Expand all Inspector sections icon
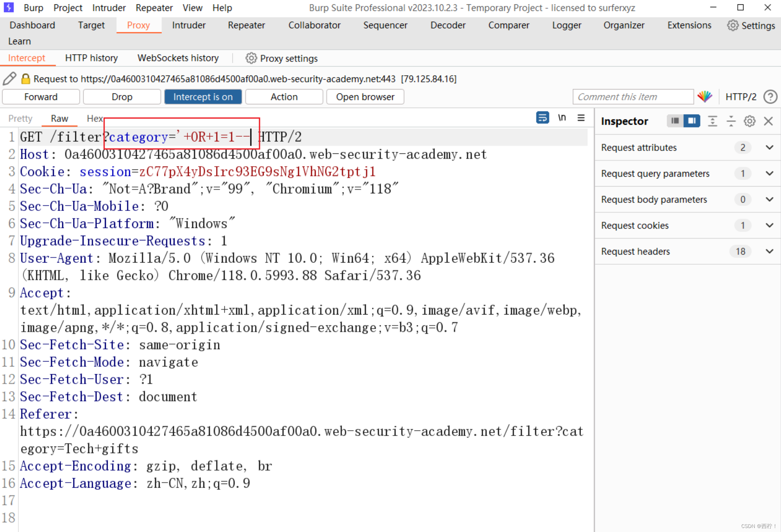Screen dimensions: 781x532 coord(712,121)
